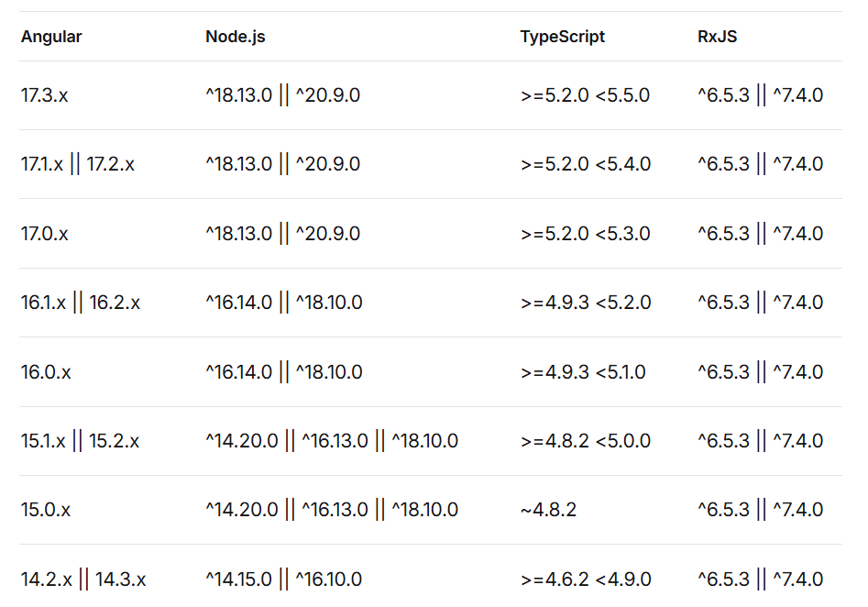Screen dimensions: 868x607
Task: Click the TypeScript column header
Action: click(x=563, y=37)
